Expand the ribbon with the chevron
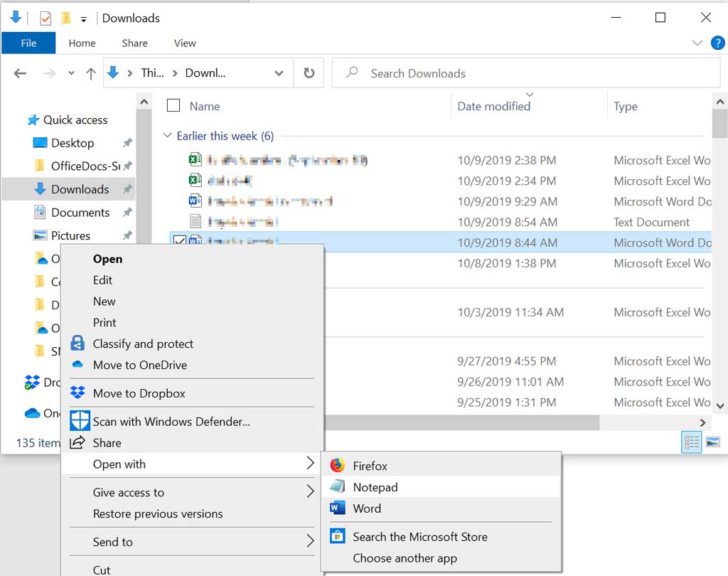The height and width of the screenshot is (576, 728). [697, 43]
